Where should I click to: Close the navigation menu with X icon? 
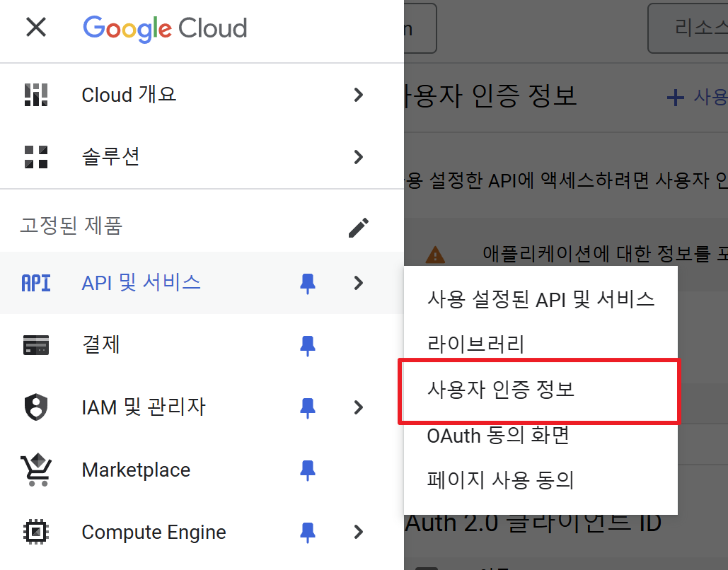click(36, 27)
